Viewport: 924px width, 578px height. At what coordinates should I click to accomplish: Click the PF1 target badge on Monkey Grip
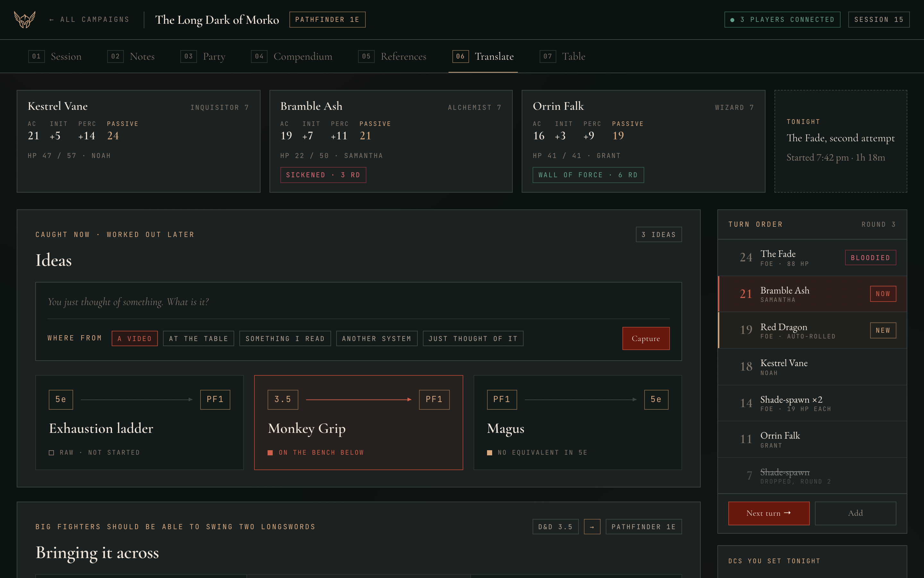coord(434,399)
